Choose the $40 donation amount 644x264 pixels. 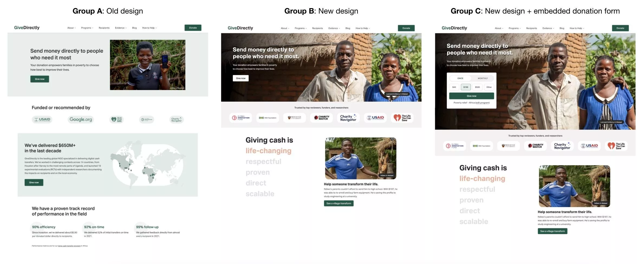[x=454, y=87]
